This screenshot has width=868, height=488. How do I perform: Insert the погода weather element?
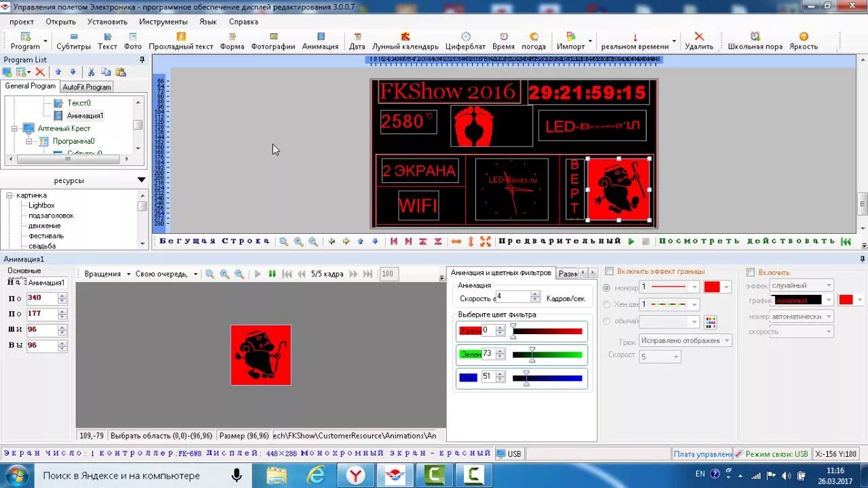tap(534, 41)
